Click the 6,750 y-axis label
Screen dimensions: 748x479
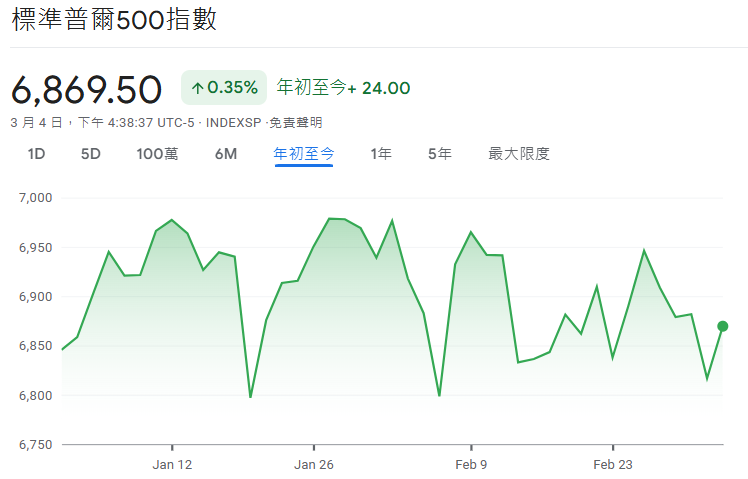[x=35, y=445]
